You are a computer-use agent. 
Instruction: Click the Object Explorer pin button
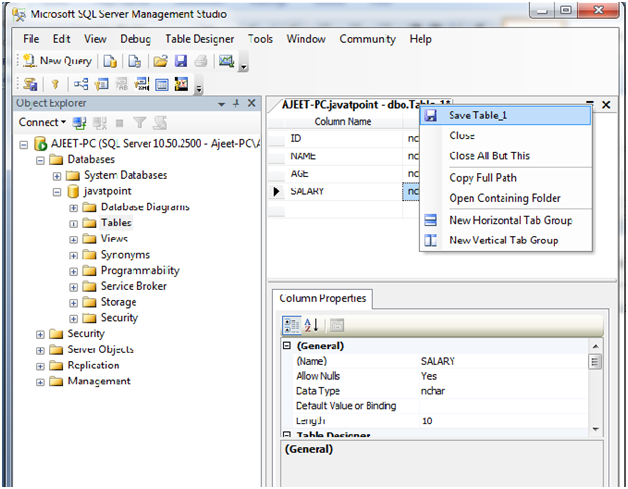tap(236, 103)
